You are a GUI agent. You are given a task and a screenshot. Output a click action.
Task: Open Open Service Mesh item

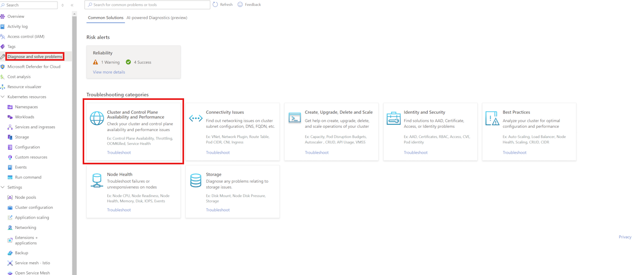pyautogui.click(x=32, y=273)
